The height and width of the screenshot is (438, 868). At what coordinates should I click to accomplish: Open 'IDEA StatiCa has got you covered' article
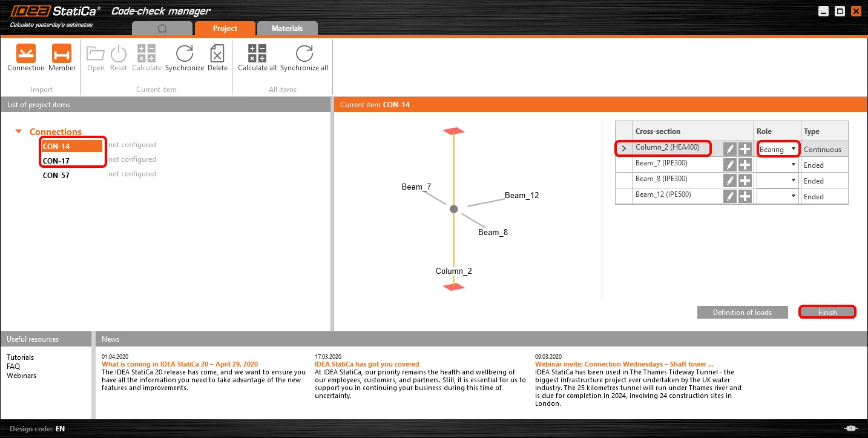(367, 364)
